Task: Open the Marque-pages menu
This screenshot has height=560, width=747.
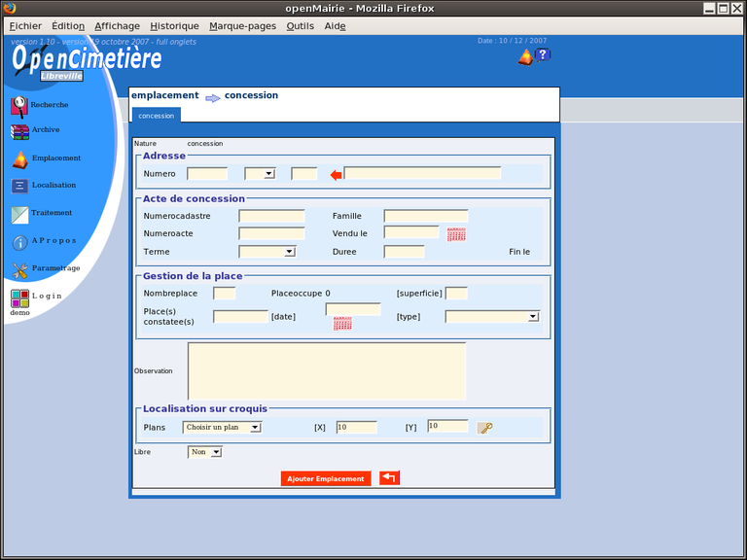Action: coord(242,26)
